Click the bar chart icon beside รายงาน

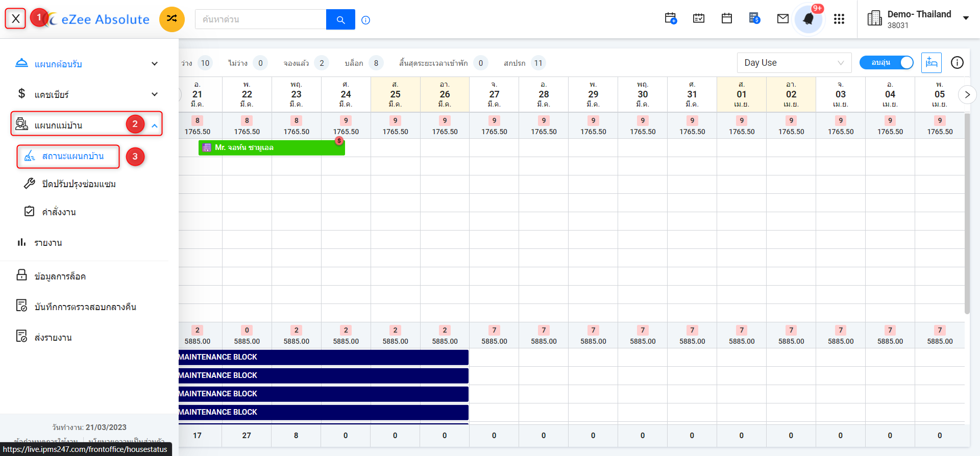pyautogui.click(x=21, y=242)
